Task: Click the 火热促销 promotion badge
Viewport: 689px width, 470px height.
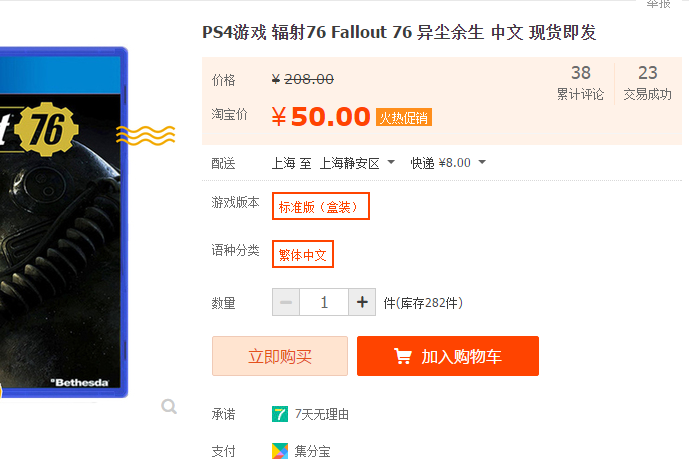Action: (404, 117)
